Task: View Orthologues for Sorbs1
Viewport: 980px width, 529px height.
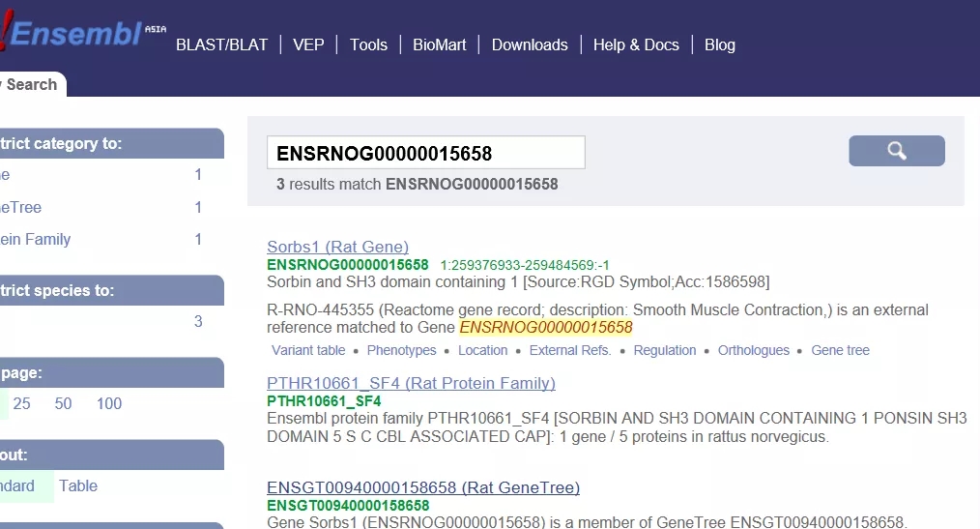Action: 753,350
